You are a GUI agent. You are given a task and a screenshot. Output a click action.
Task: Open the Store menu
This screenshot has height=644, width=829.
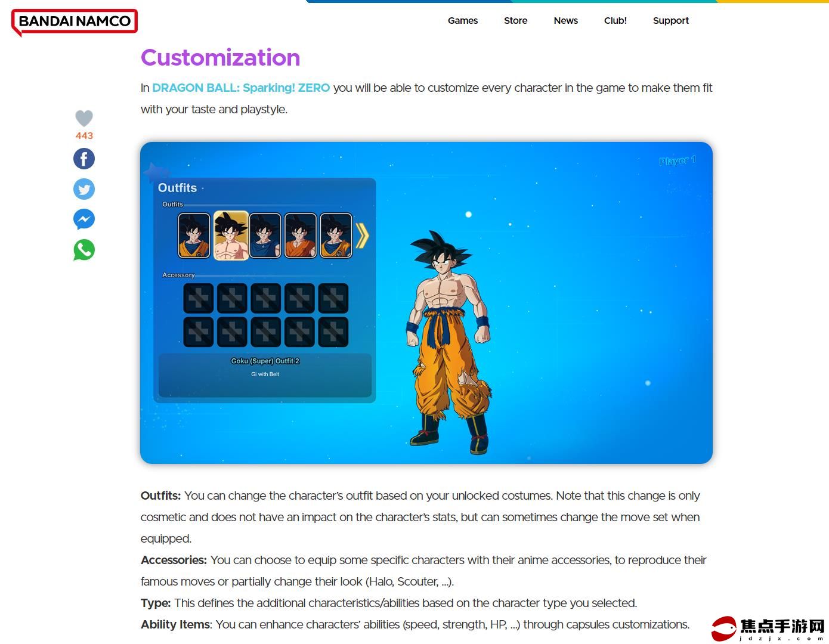point(515,20)
